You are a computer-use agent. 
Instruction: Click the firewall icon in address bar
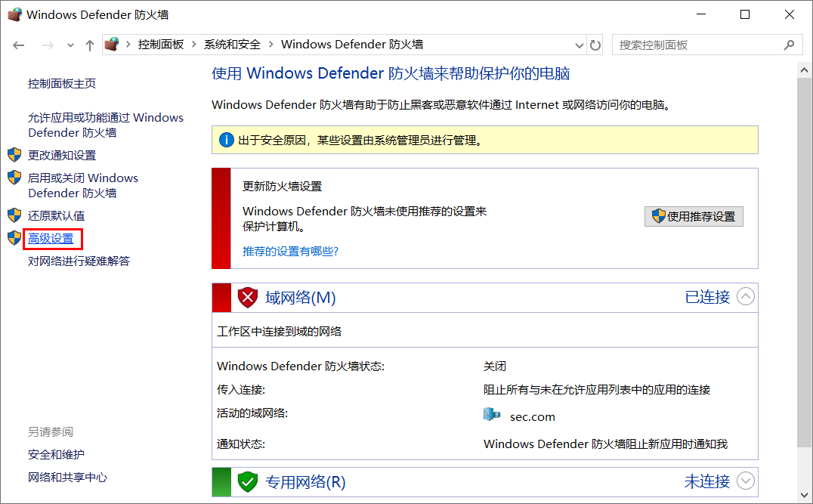pos(112,45)
